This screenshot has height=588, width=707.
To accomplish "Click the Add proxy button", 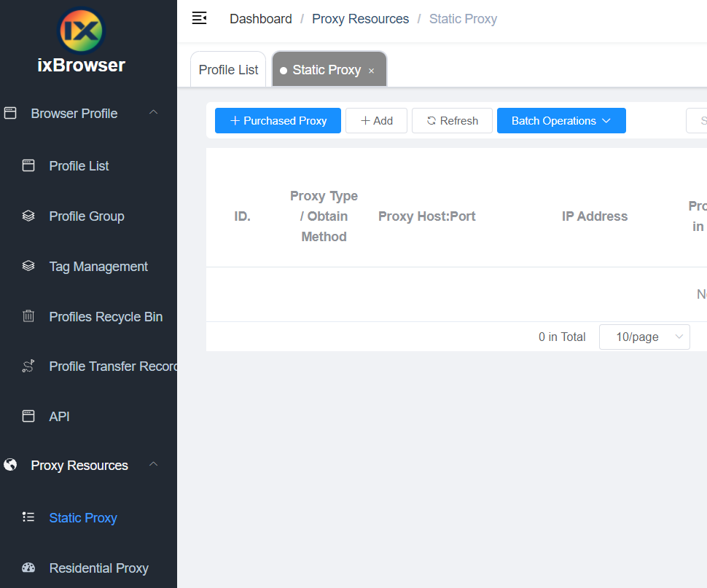I will (376, 121).
